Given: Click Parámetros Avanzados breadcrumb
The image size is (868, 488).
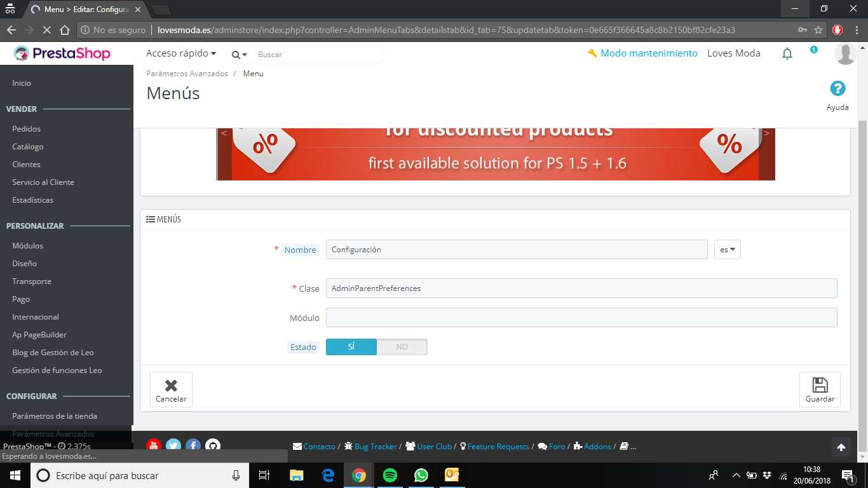Looking at the screenshot, I should tap(187, 74).
